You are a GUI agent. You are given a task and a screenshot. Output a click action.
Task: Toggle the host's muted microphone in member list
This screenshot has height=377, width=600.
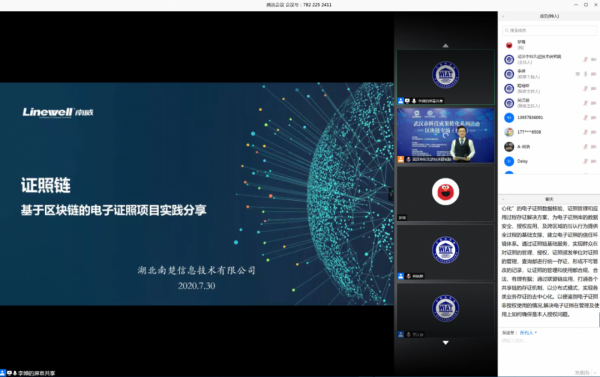point(585,59)
